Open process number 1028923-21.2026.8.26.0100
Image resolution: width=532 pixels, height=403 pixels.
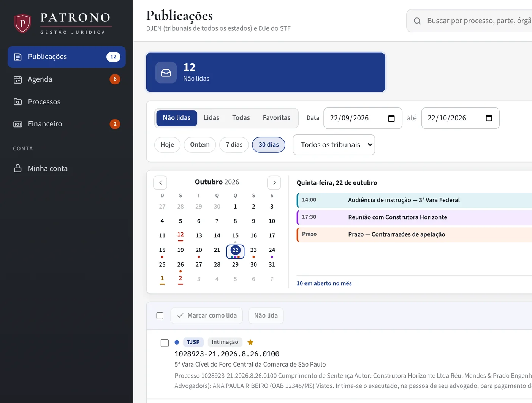coord(227,354)
